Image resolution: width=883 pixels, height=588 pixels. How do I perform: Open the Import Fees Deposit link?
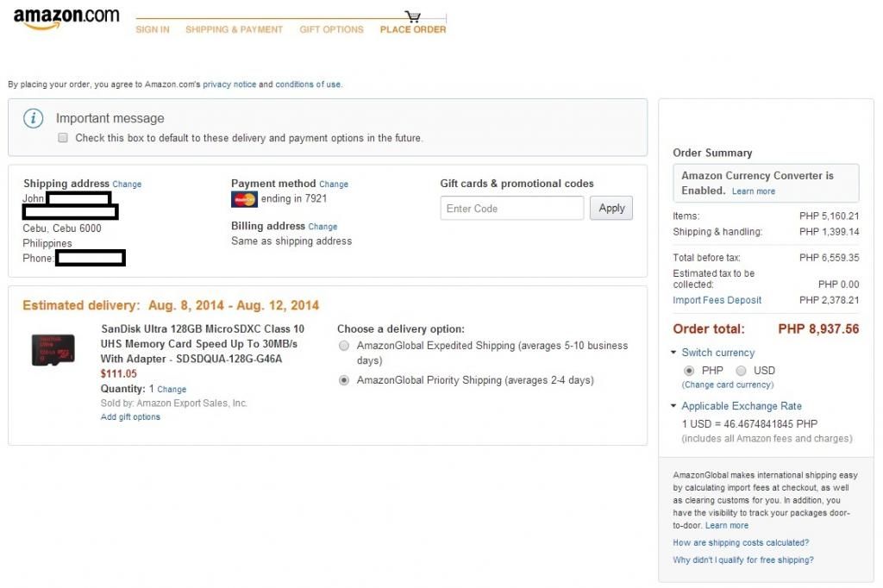(717, 300)
